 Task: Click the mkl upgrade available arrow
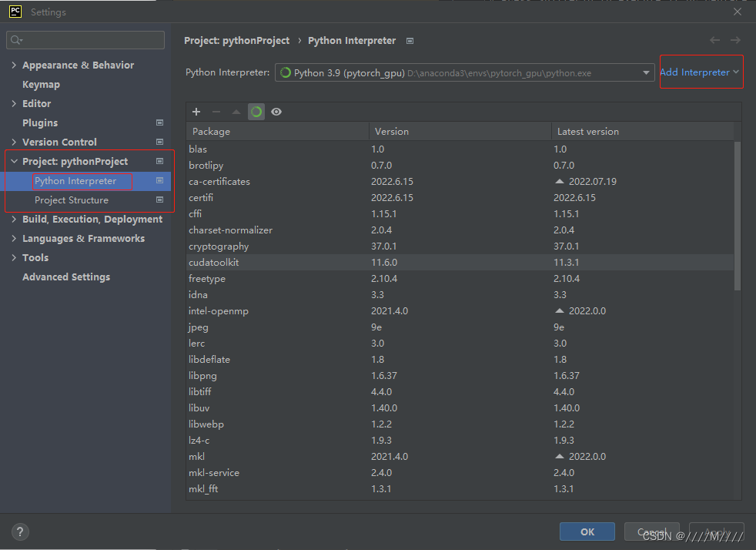tap(559, 456)
